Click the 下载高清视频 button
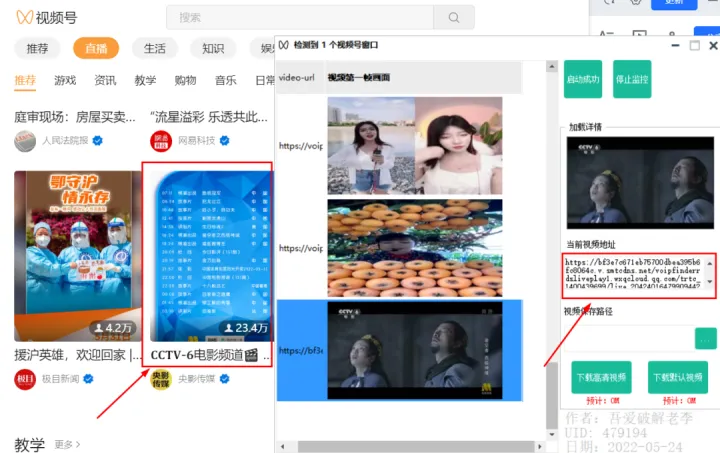The width and height of the screenshot is (720, 453). [601, 377]
